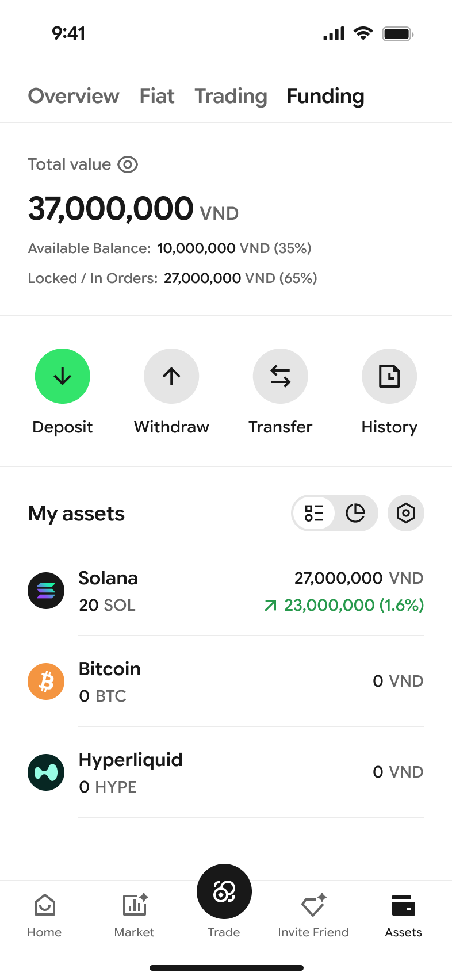Hide total value with eye icon
452x980 pixels.
(x=128, y=164)
